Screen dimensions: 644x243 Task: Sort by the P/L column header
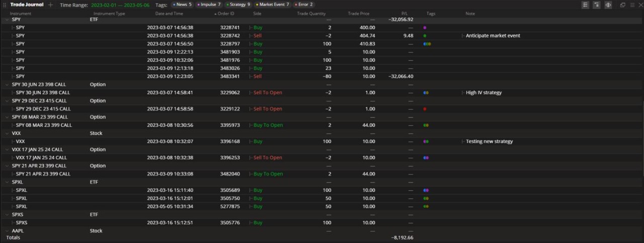(405, 14)
